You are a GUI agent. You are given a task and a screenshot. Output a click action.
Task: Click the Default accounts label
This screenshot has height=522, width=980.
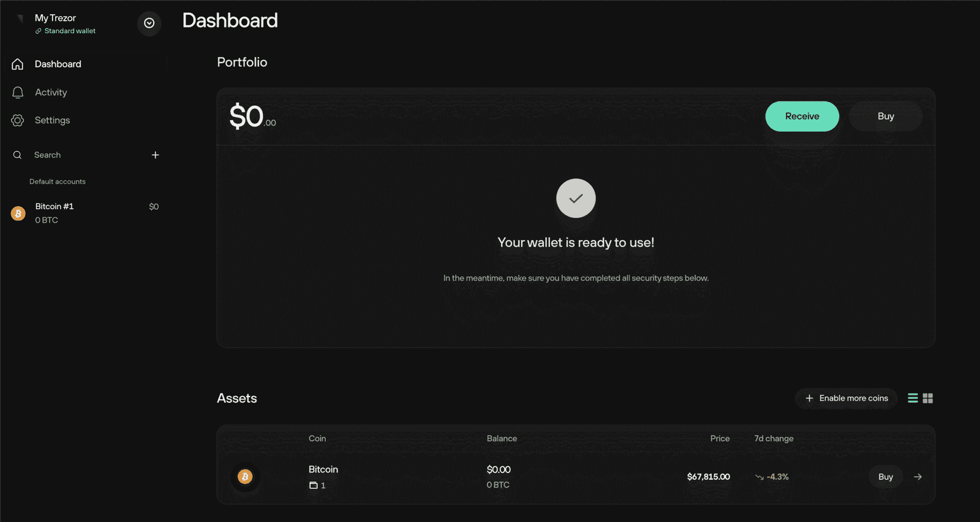coord(58,182)
